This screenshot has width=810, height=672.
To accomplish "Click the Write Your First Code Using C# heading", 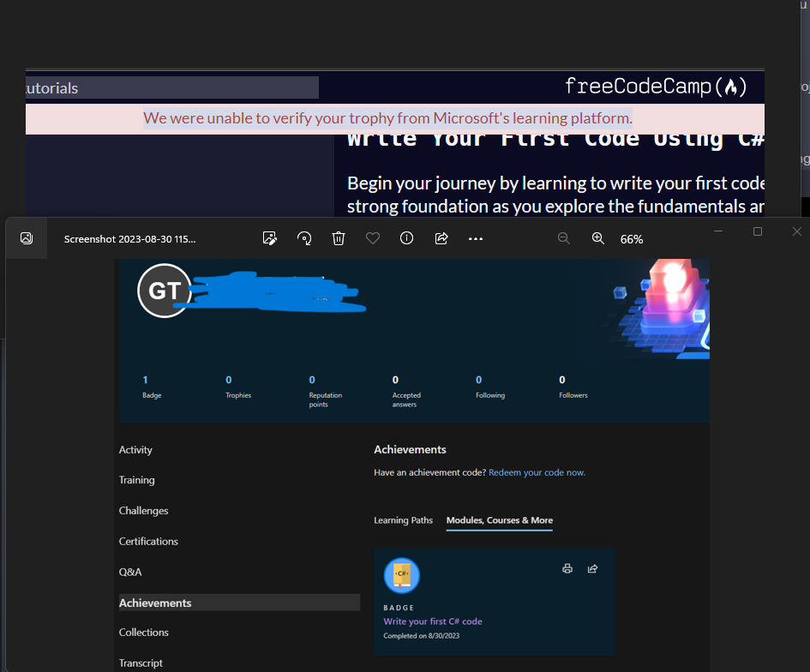I will pyautogui.click(x=555, y=140).
